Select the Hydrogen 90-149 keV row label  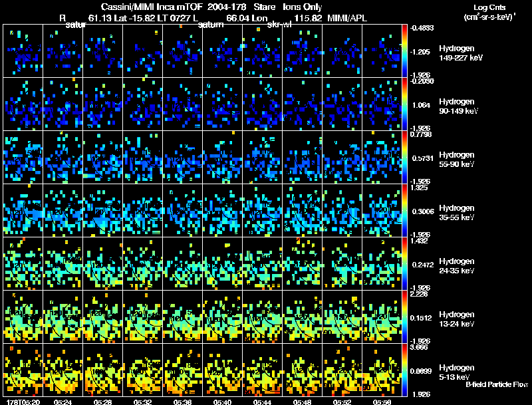[456, 105]
